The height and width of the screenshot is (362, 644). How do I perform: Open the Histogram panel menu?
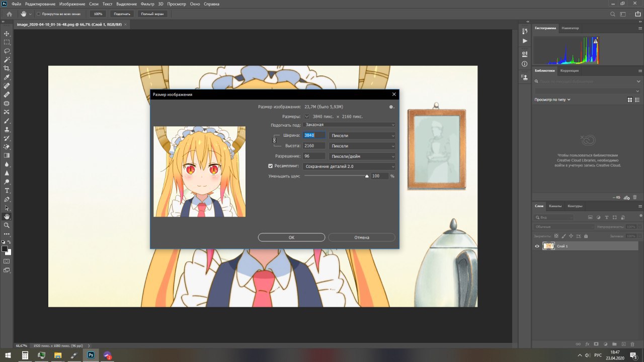[639, 28]
